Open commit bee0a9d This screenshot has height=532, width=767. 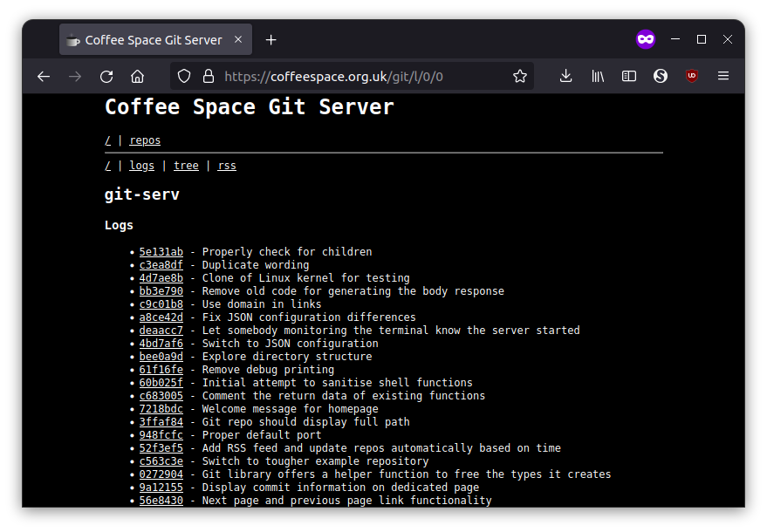(161, 357)
